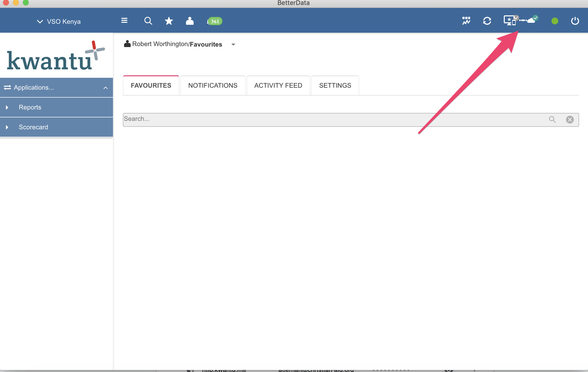The height and width of the screenshot is (372, 588).
Task: Open notifications with 361 badge
Action: [214, 21]
